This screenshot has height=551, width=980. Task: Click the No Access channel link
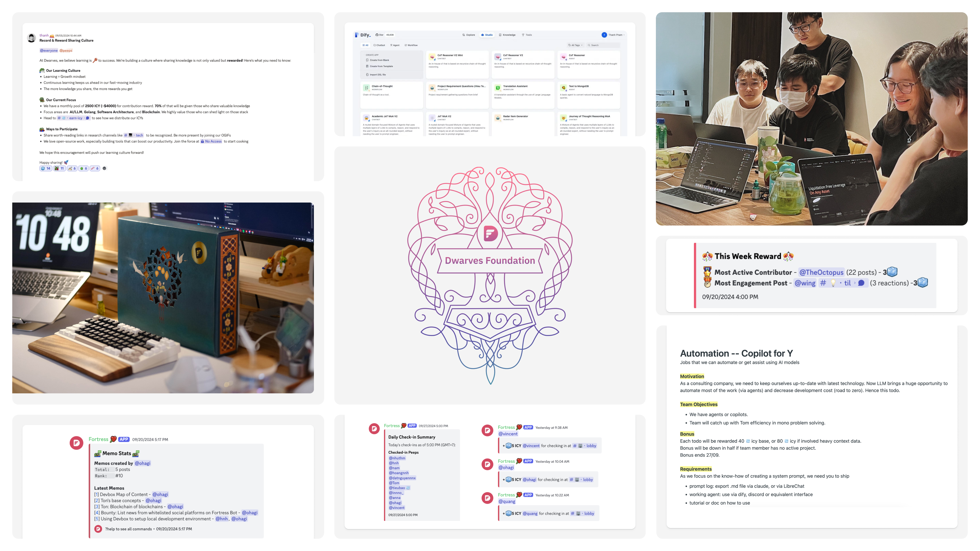pos(211,141)
